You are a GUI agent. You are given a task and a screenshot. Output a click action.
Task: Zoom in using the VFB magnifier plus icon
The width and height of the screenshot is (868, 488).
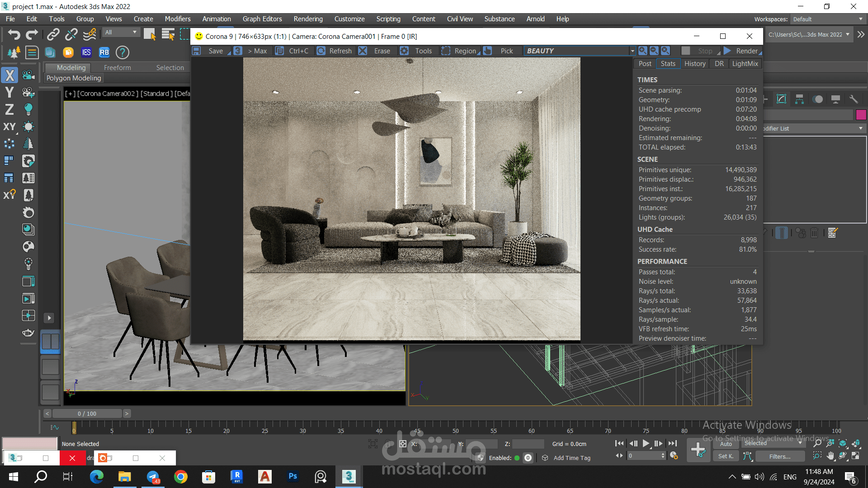pos(642,51)
